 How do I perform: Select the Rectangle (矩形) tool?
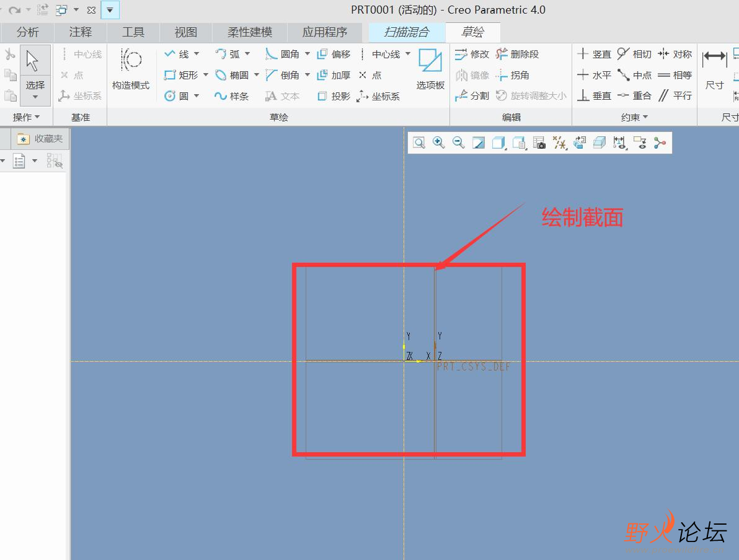(x=181, y=75)
